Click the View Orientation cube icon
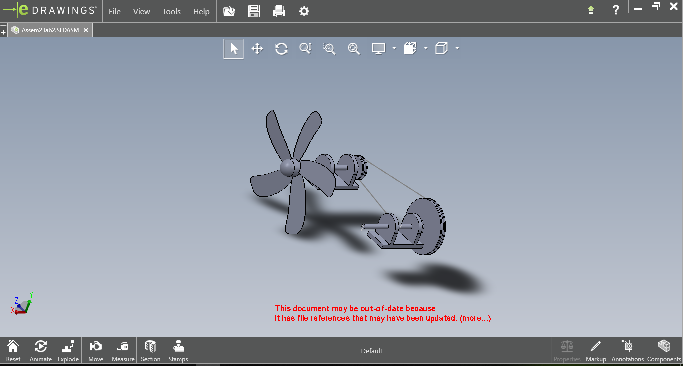 [x=442, y=48]
